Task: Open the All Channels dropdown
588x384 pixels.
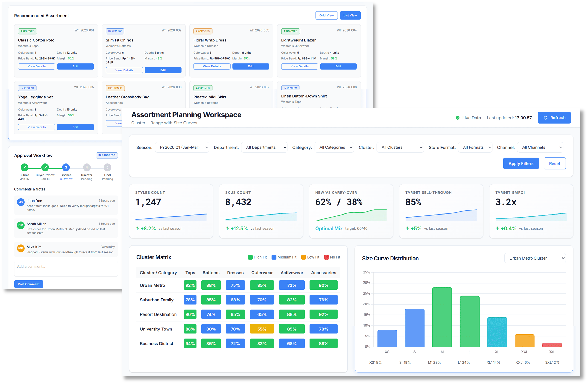Action: [540, 147]
